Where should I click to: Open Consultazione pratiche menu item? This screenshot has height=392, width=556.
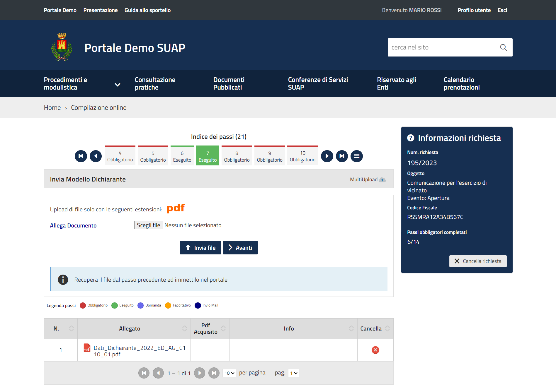coord(155,84)
